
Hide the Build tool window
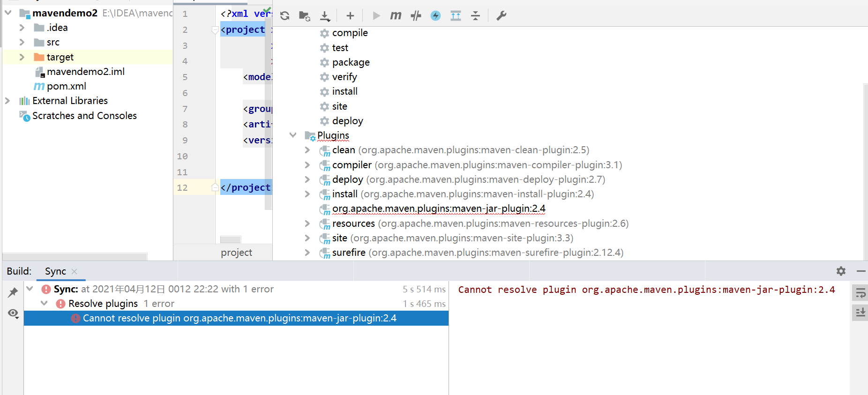(x=861, y=271)
